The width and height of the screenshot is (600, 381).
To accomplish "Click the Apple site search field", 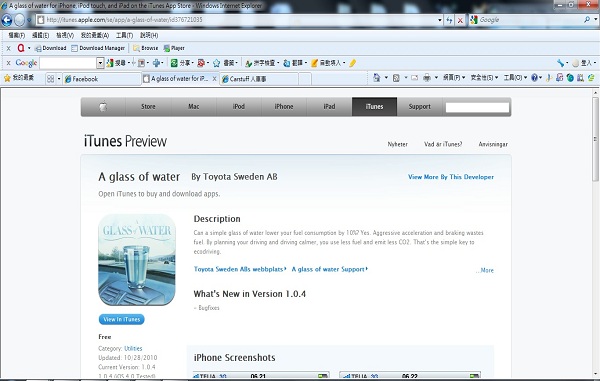I will 477,107.
